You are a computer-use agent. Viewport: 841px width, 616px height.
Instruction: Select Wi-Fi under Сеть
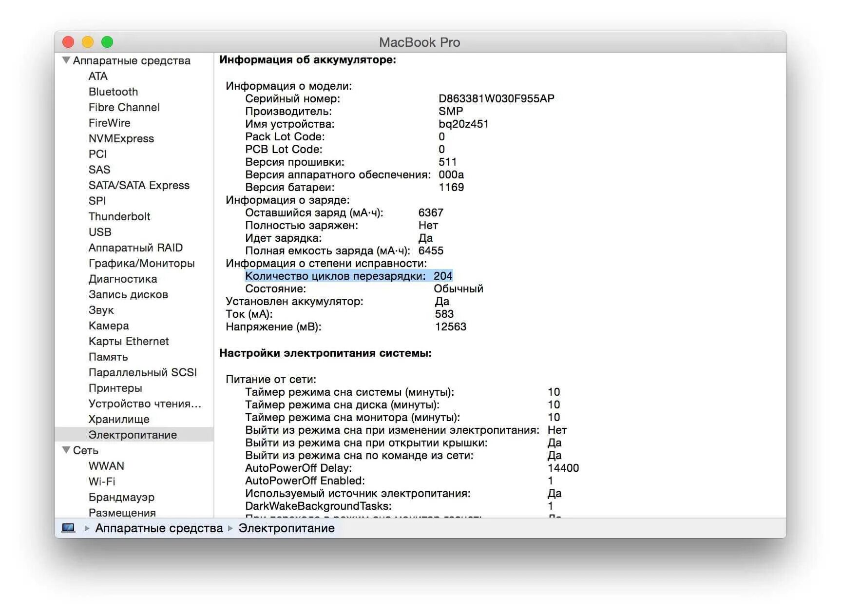tap(102, 481)
